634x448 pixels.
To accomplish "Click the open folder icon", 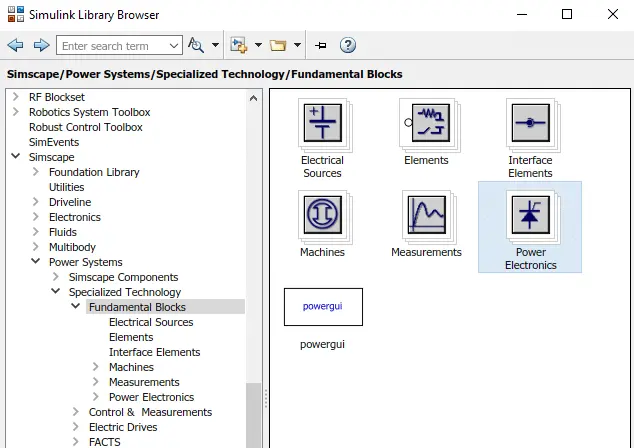I will tap(277, 46).
